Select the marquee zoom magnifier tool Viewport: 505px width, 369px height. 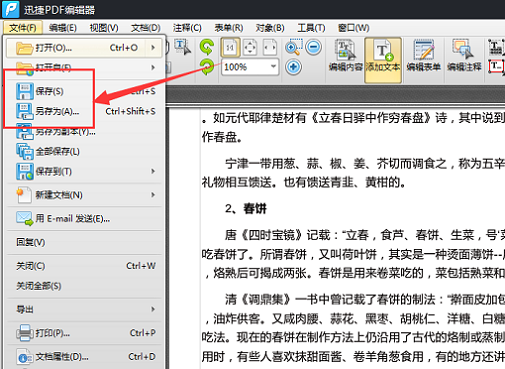pos(294,47)
